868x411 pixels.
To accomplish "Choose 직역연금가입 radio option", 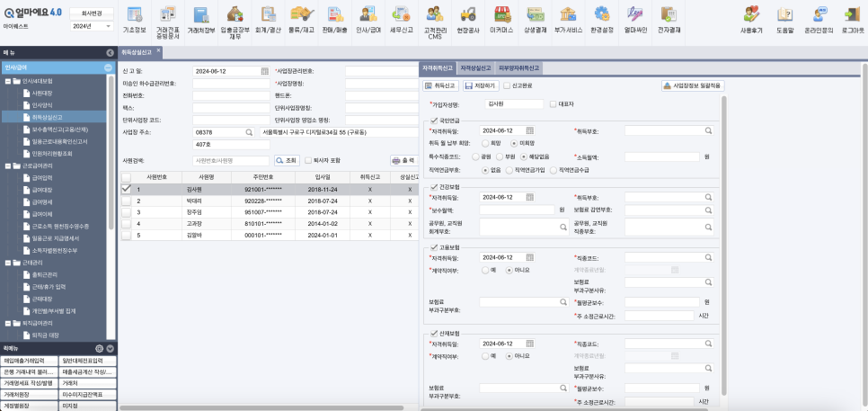I will pos(509,170).
